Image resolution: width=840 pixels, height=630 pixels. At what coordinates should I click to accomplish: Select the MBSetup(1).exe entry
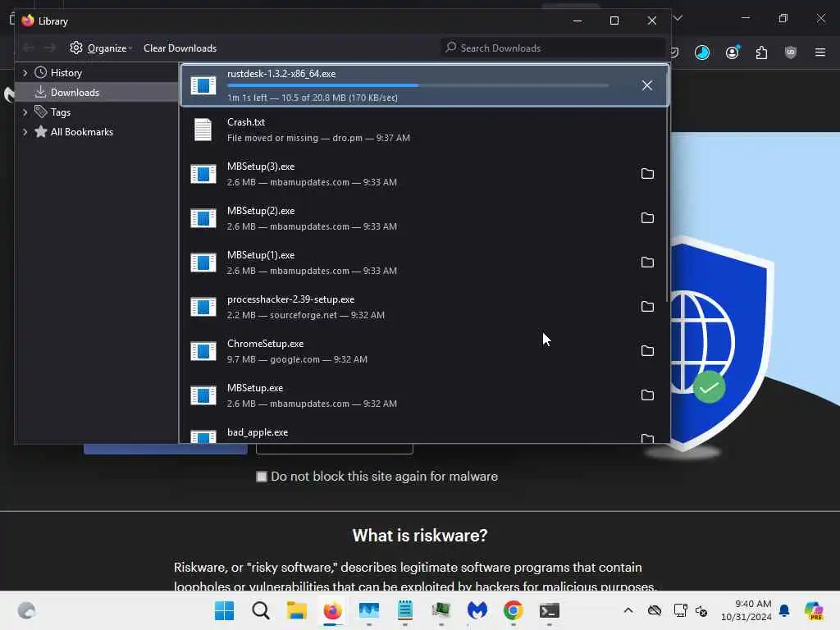[x=424, y=263]
